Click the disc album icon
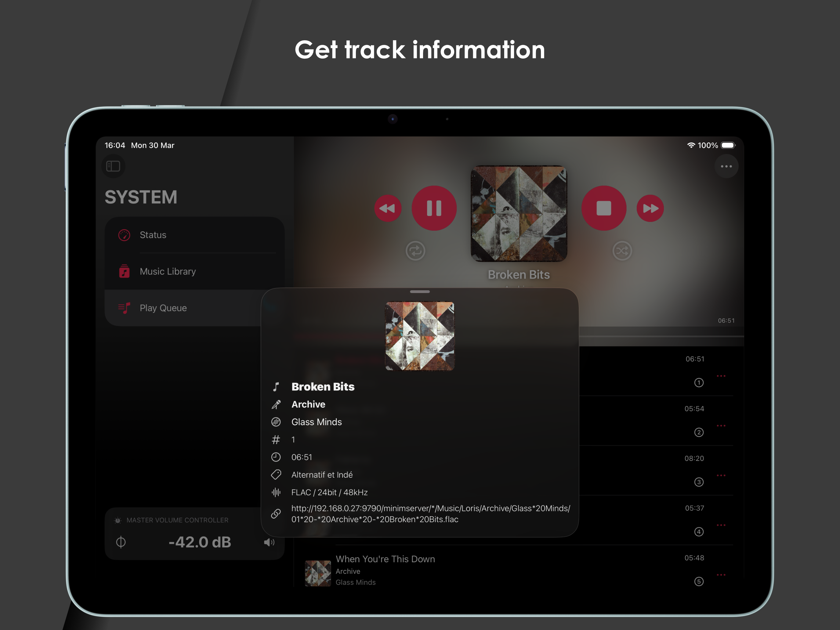Image resolution: width=840 pixels, height=630 pixels. tap(276, 422)
